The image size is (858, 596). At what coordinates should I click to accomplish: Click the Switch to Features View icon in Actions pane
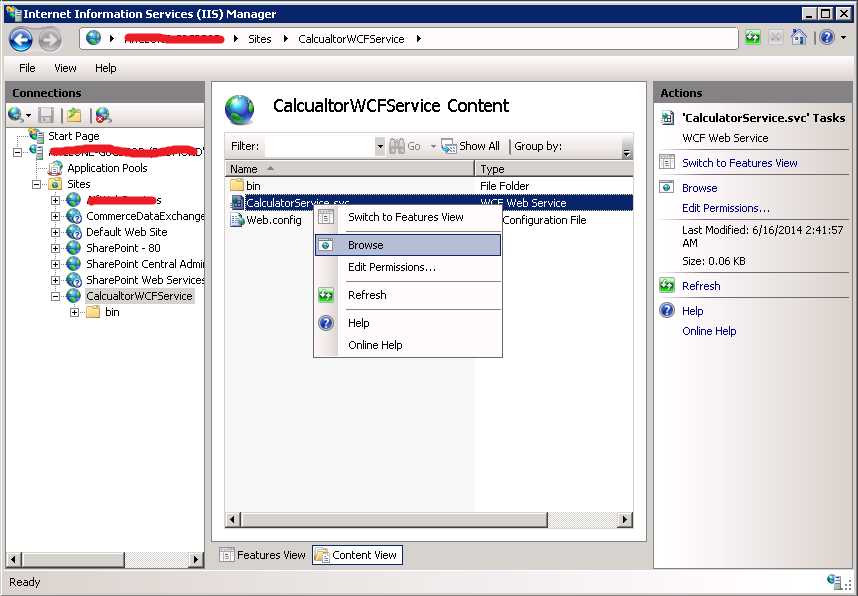pos(666,162)
